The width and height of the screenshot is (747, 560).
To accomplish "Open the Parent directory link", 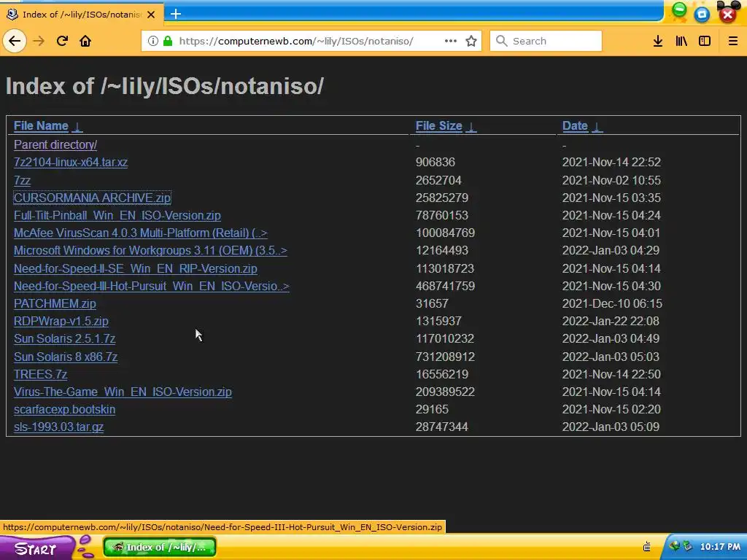I will click(55, 145).
